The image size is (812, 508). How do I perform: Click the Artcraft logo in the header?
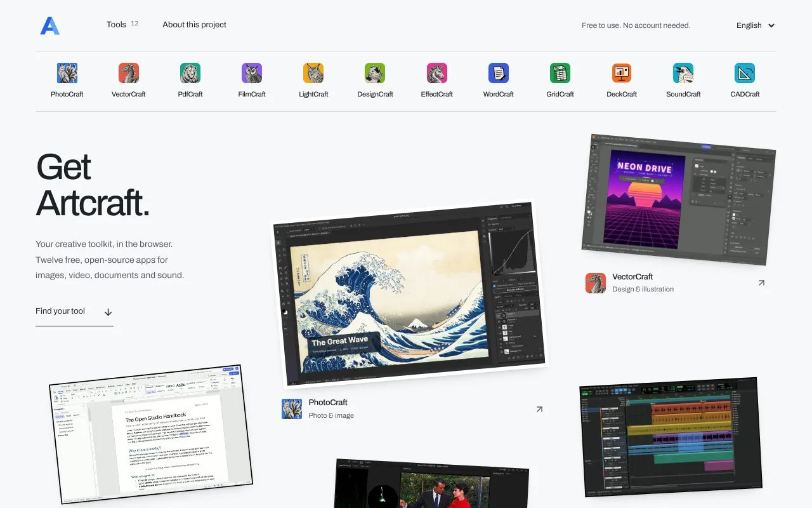(49, 25)
